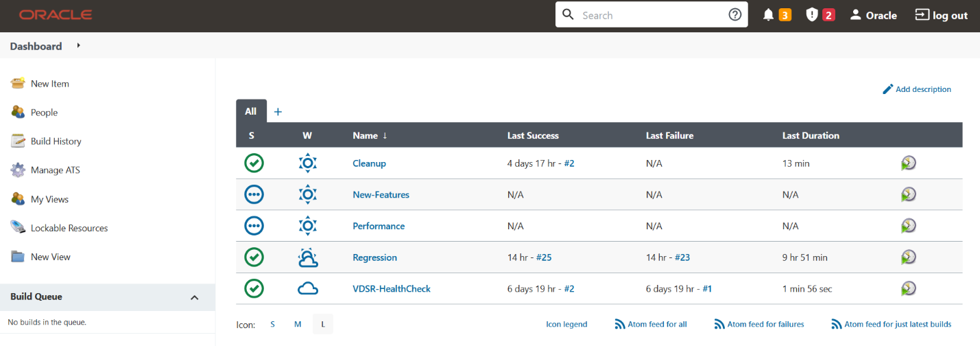The width and height of the screenshot is (980, 346).
Task: Sort by Last Failure column
Action: [x=669, y=135]
